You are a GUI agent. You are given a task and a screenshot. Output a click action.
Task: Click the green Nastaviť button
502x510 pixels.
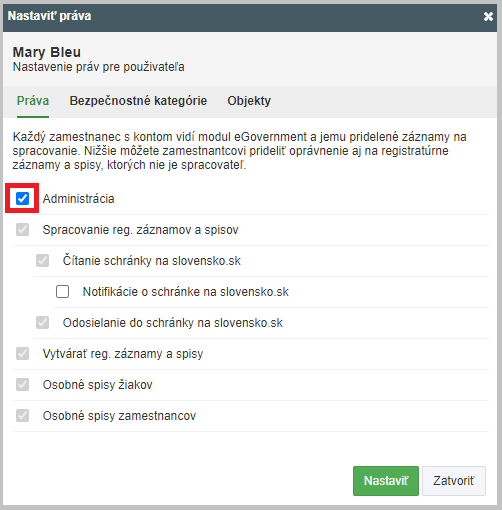[386, 481]
